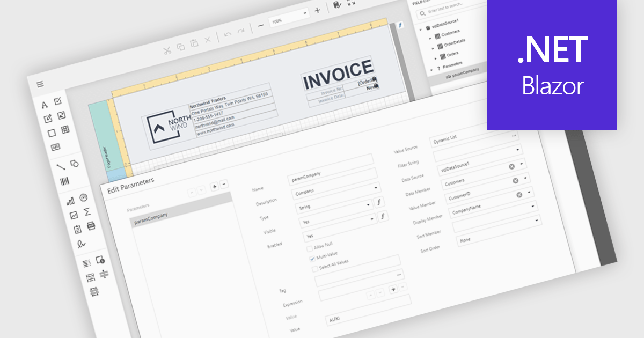Tick the Allow Null checkbox

(310, 249)
